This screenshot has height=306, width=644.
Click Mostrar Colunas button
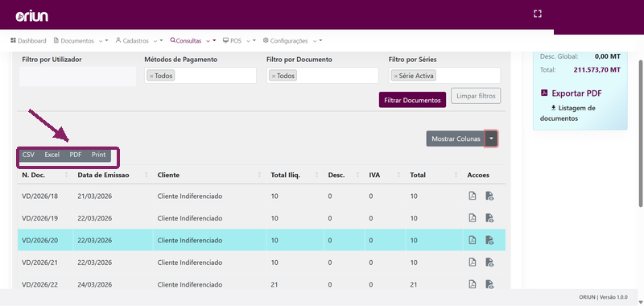pos(456,139)
